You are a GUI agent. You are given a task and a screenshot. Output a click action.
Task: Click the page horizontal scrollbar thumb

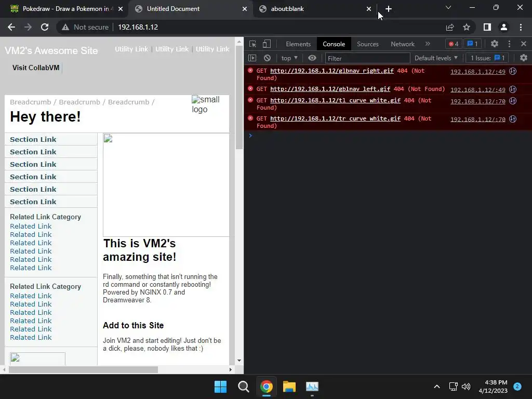83,369
